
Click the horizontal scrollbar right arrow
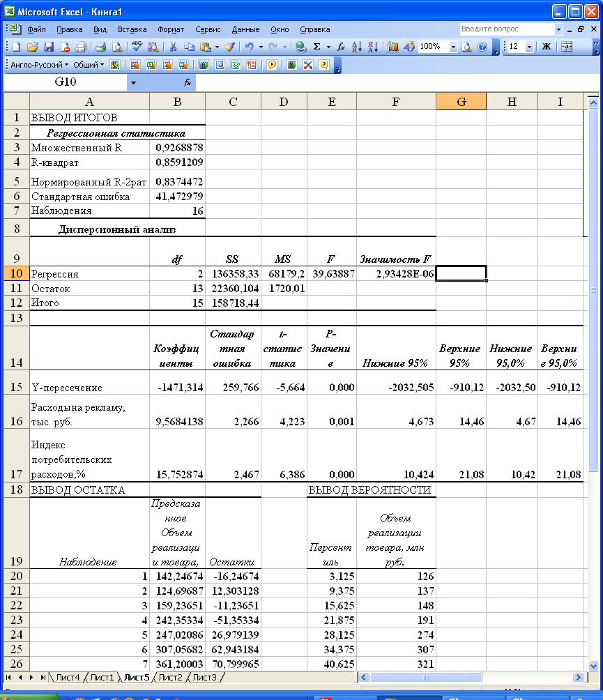[578, 677]
